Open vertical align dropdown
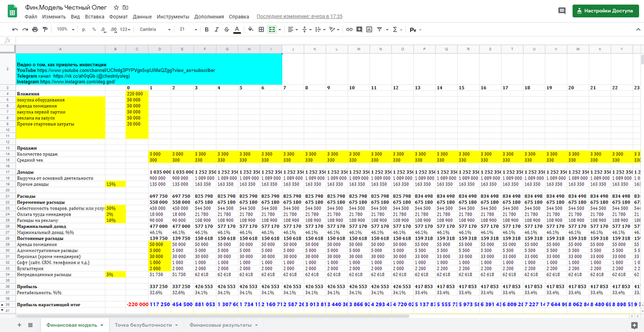This screenshot has height=332, width=644. pos(306,30)
